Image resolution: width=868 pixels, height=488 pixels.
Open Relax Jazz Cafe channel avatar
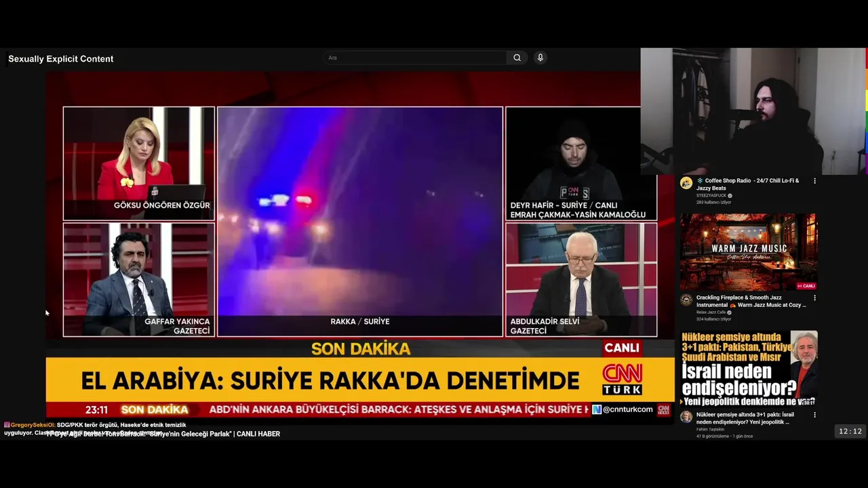686,300
